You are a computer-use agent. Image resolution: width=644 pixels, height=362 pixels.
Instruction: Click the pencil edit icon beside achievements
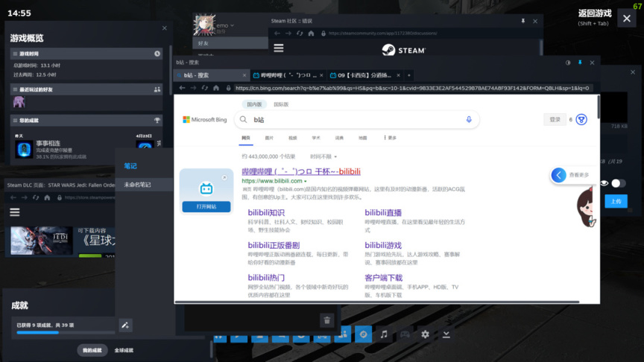pos(125,326)
